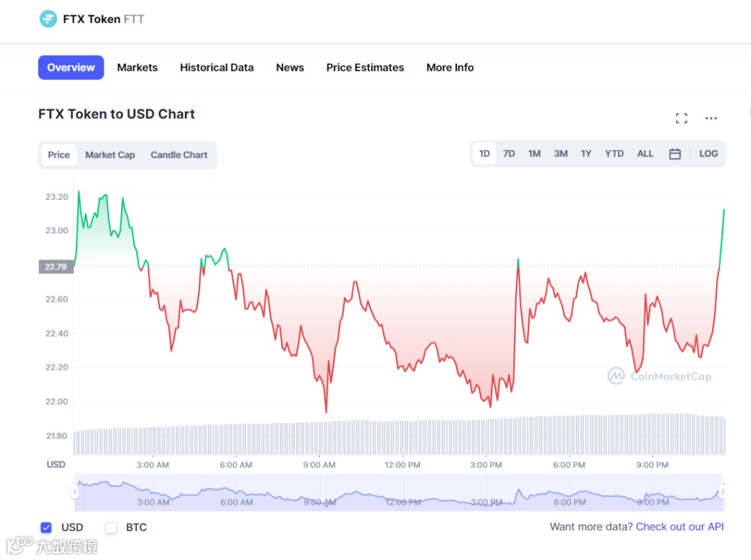Grab the right range slider handle
The height and width of the screenshot is (560, 751).
point(722,492)
